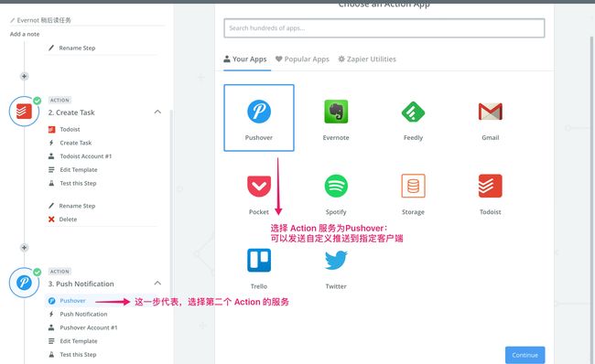This screenshot has width=595, height=364.
Task: Open Todoist Account #1 settings
Action: [x=86, y=156]
